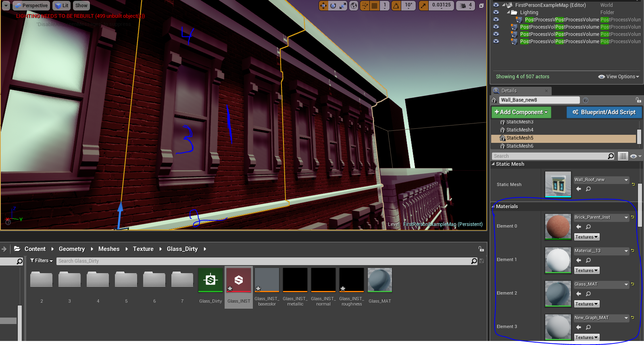Use selected asset arrow for Glass_MAT
Screen dimensions: 644x345
coord(579,294)
